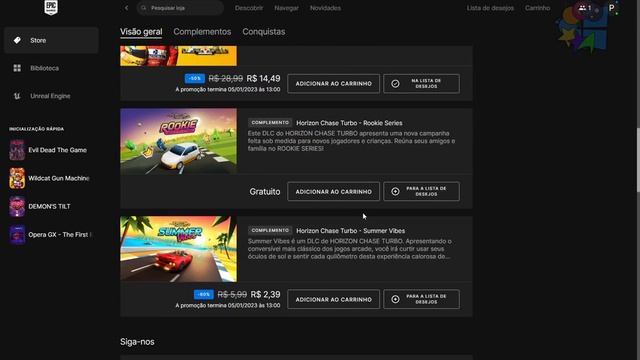Click Evil Dead The Game label
The height and width of the screenshot is (360, 640).
coord(58,150)
